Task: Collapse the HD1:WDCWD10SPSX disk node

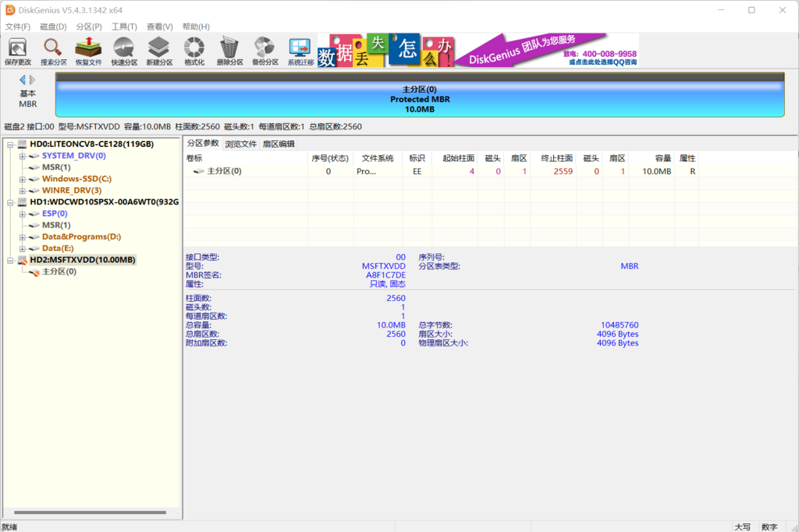Action: coord(10,202)
